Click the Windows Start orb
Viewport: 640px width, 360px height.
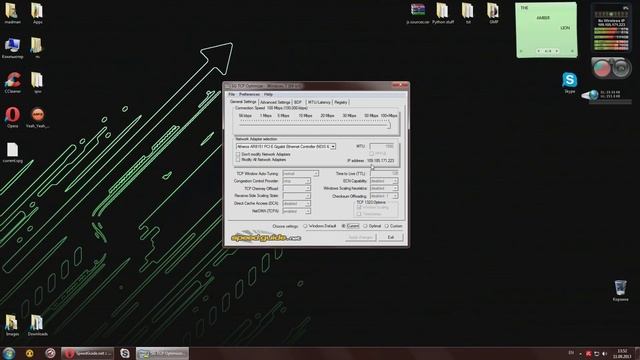tap(9, 353)
